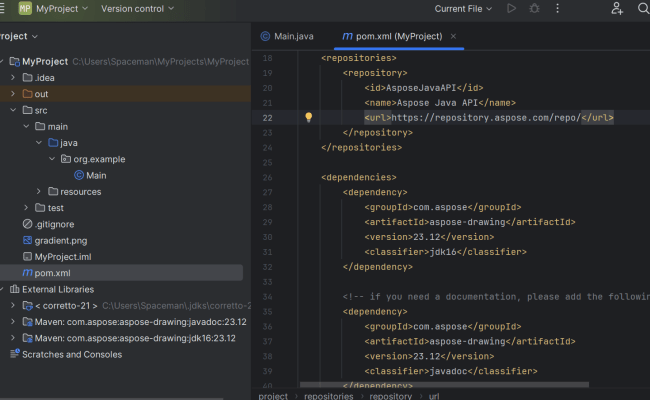This screenshot has height=400, width=650.
Task: Expand Maven aspose-drawing:jdk16:23.12 library
Action: tap(13, 338)
